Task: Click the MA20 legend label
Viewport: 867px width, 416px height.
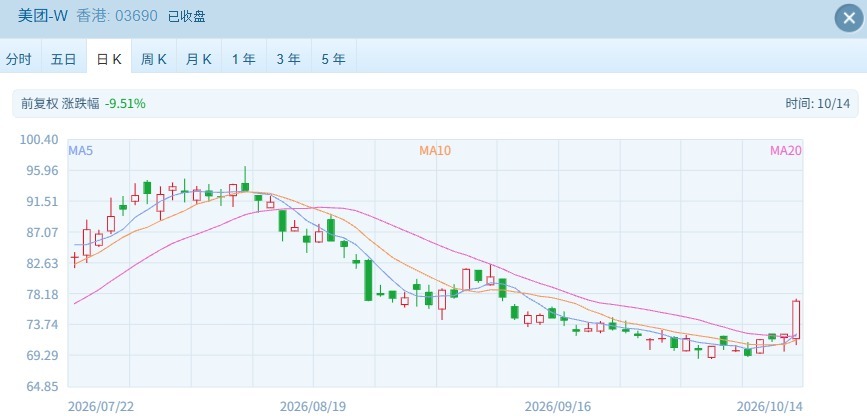Action: 786,150
